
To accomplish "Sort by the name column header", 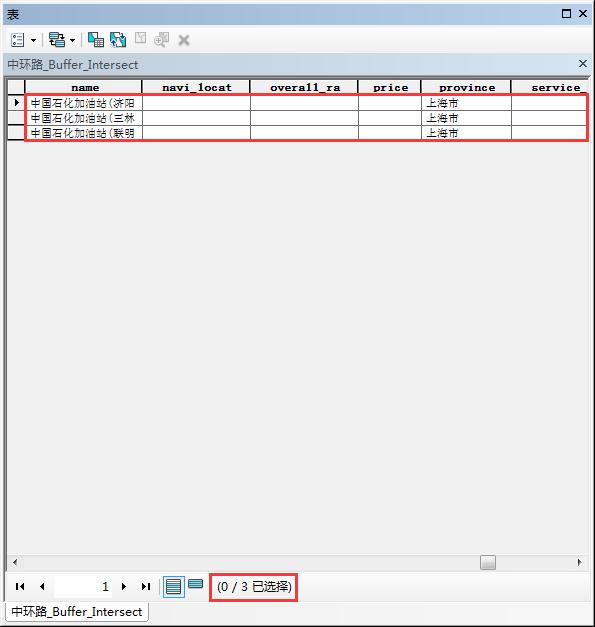I will (84, 87).
